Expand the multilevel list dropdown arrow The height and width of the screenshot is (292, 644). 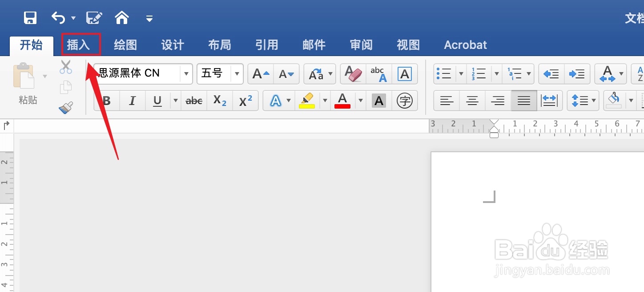(x=529, y=74)
